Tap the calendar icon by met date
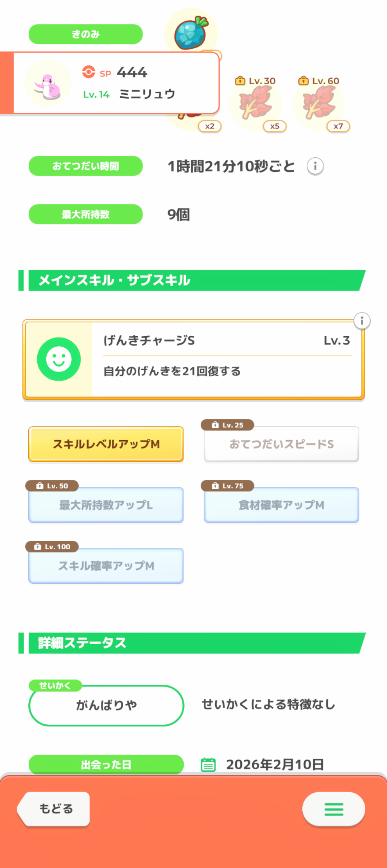The width and height of the screenshot is (387, 868). pos(208,764)
